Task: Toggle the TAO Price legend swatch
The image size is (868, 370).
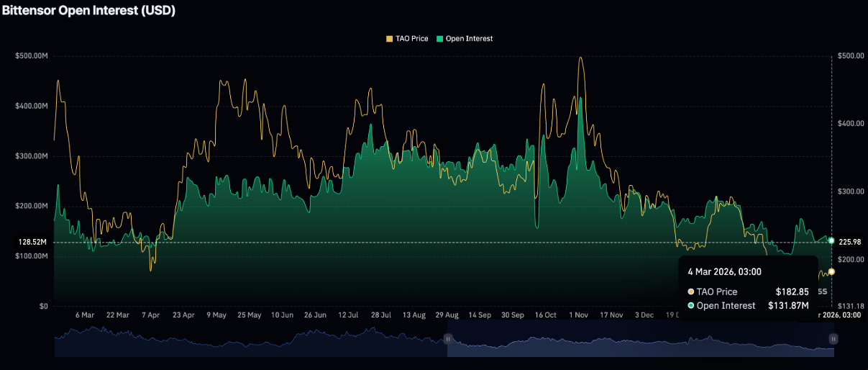Action: click(x=389, y=39)
